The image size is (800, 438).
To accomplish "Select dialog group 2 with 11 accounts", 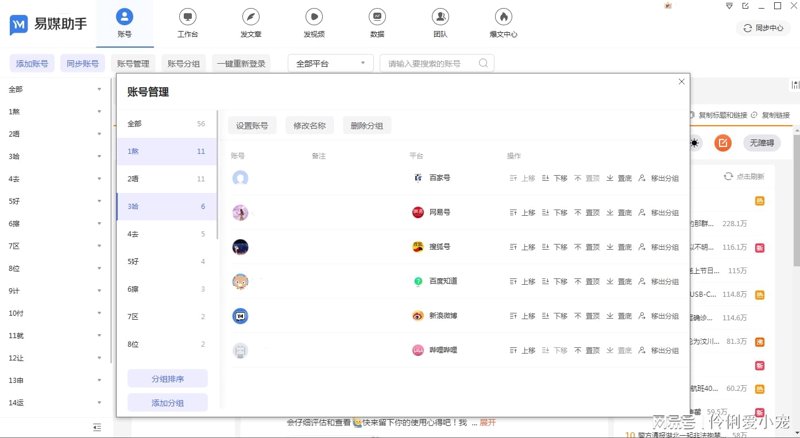I will point(166,179).
